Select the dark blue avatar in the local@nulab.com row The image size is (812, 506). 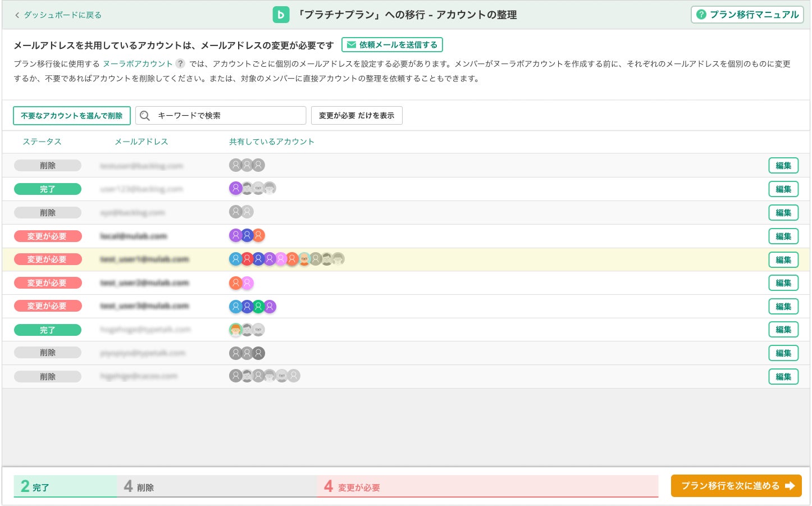[247, 235]
